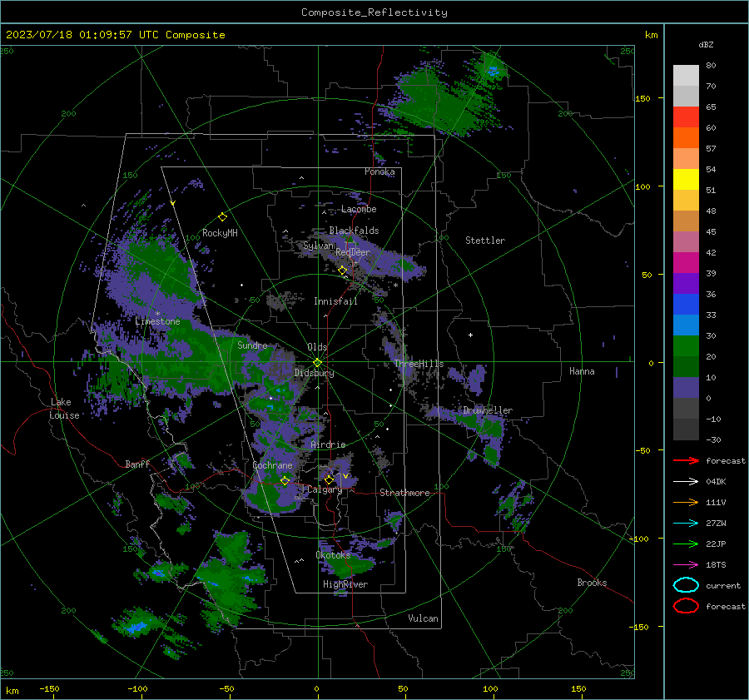Pick the green 20–30 dBZ swatch

(686, 345)
